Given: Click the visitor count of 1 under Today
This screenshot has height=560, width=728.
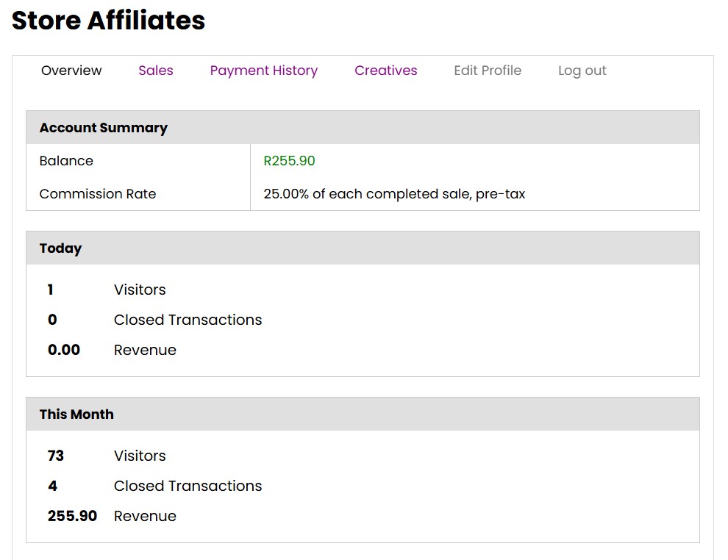Looking at the screenshot, I should point(51,290).
